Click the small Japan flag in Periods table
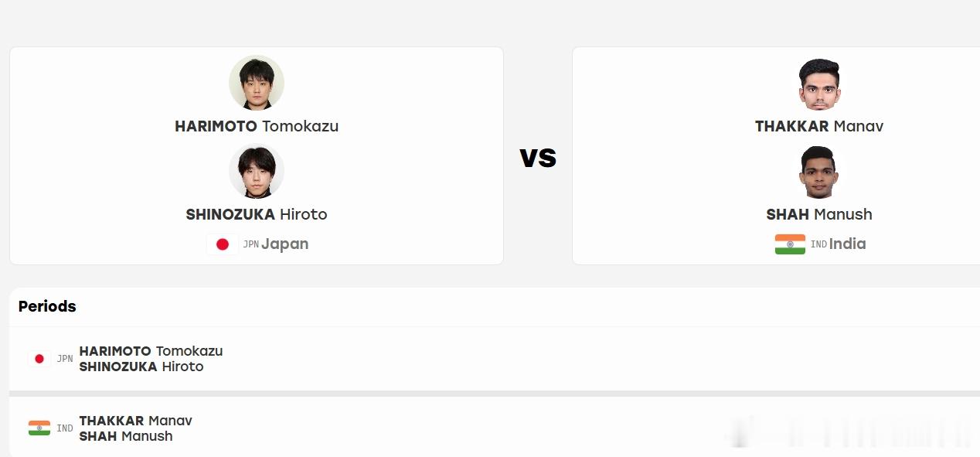The width and height of the screenshot is (980, 457). coord(39,359)
